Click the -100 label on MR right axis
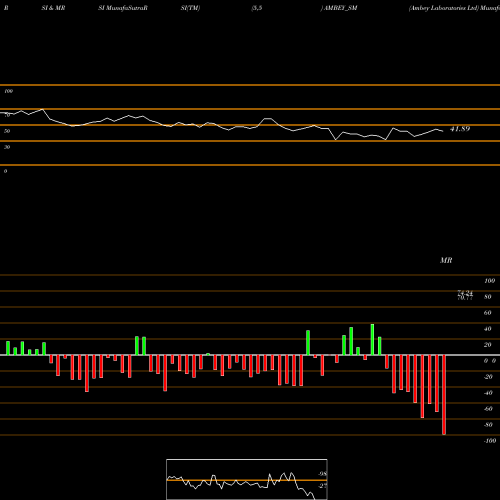Screen dimensions: 500x500 pyautogui.click(x=490, y=441)
